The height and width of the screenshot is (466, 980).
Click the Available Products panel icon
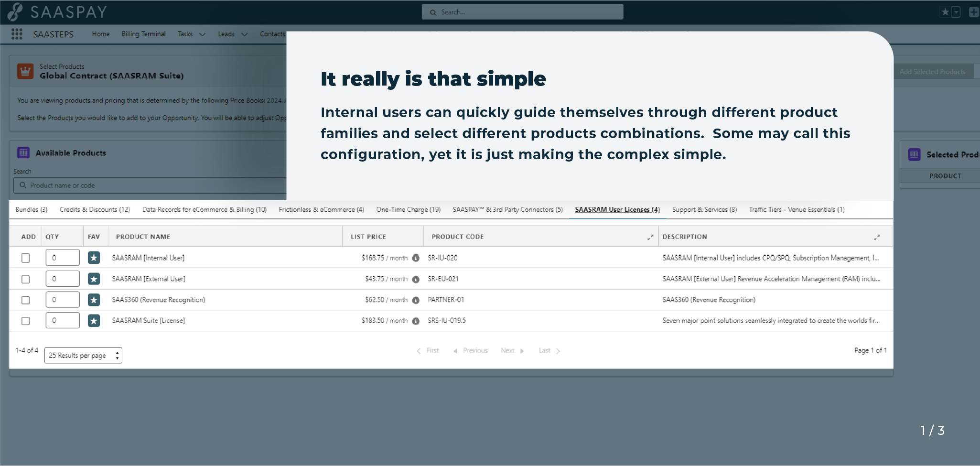23,152
